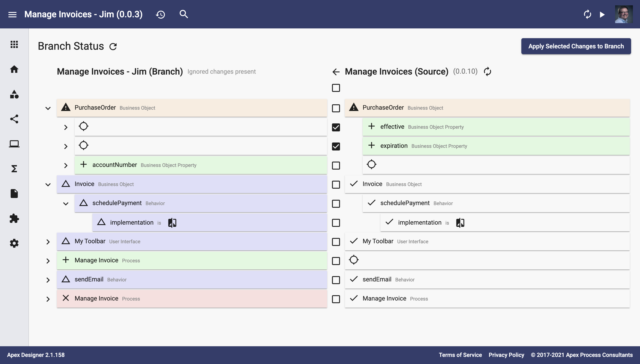Image resolution: width=640 pixels, height=364 pixels.
Task: Click the back arrow next to Manage Invoices Source
Action: click(336, 71)
